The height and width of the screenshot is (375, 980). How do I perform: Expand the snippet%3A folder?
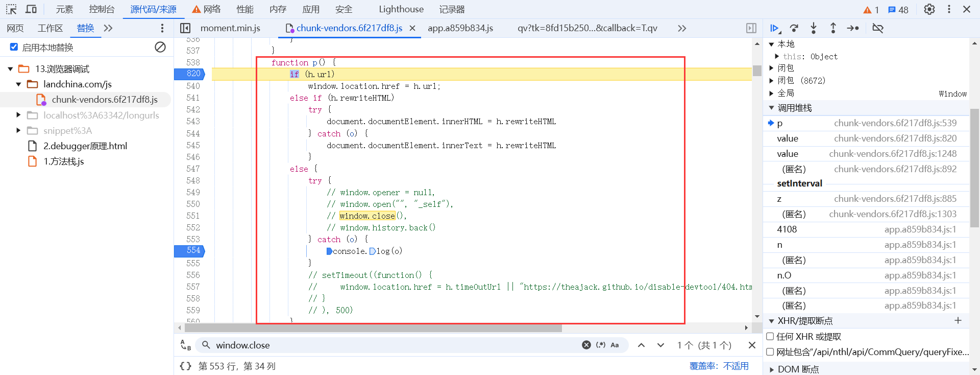pos(18,130)
